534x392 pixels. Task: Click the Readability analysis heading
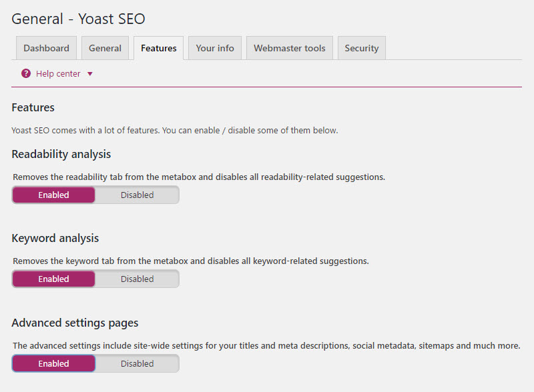tap(61, 154)
